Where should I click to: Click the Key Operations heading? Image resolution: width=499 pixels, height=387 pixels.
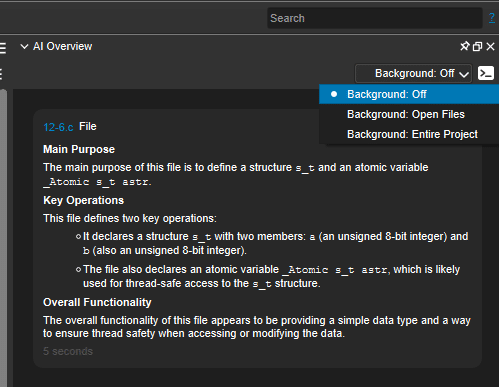tap(83, 200)
